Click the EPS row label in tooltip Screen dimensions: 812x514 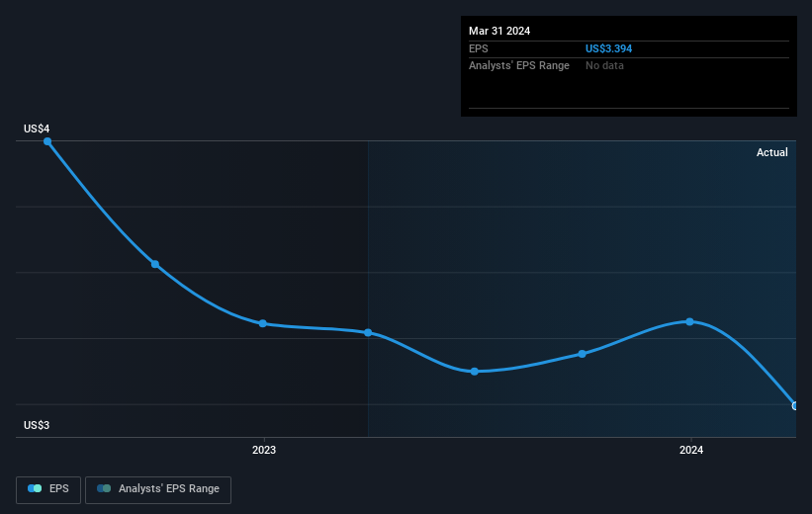(x=478, y=48)
